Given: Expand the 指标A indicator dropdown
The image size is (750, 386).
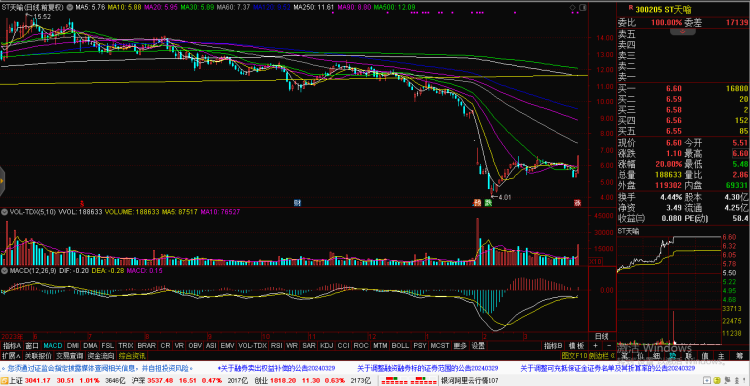Looking at the screenshot, I should tap(12, 345).
